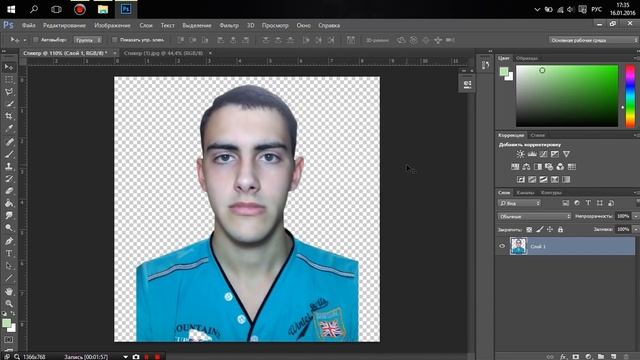
Task: Expand the collapsed side panel dock
Action: point(490,51)
